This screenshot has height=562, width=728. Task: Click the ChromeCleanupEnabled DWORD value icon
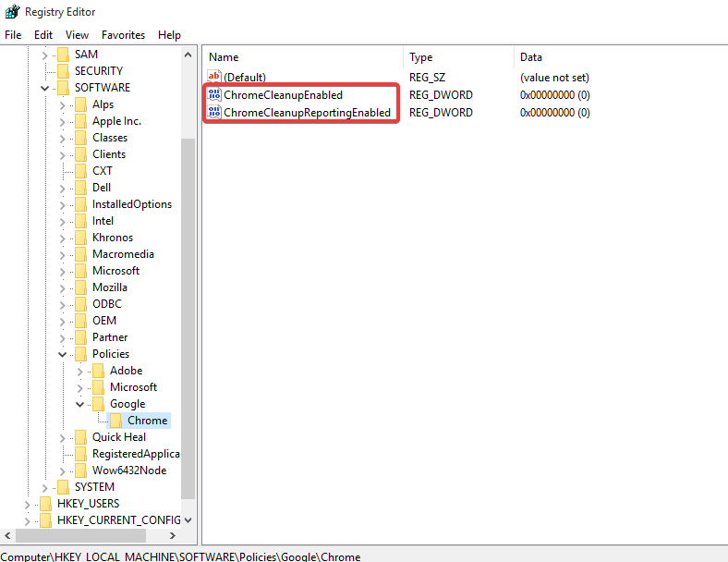coord(215,95)
